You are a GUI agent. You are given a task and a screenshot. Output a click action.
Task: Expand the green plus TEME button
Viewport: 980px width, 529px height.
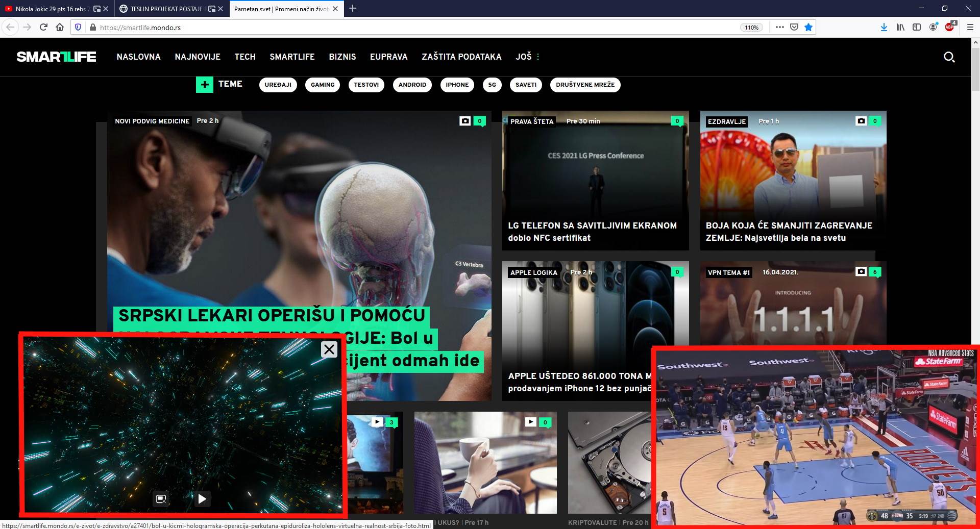(x=205, y=85)
